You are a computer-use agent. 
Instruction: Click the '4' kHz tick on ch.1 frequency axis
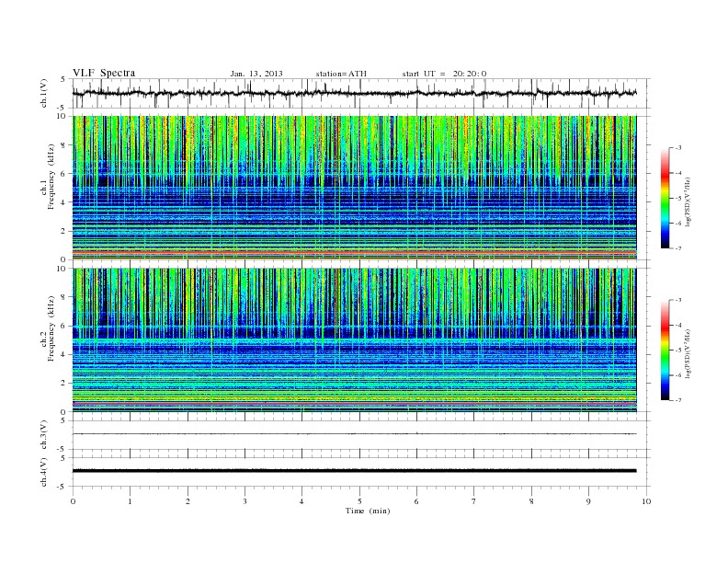click(x=63, y=202)
